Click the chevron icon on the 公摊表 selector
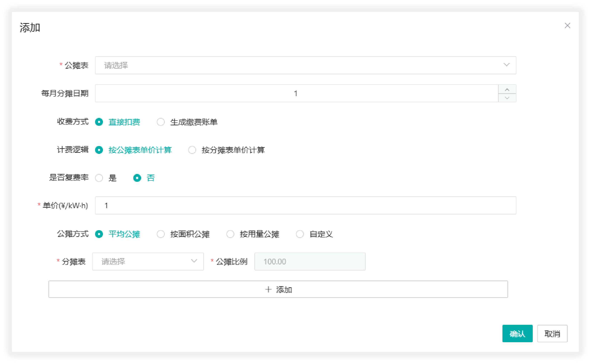Viewport: 591px width, 364px height. point(507,65)
